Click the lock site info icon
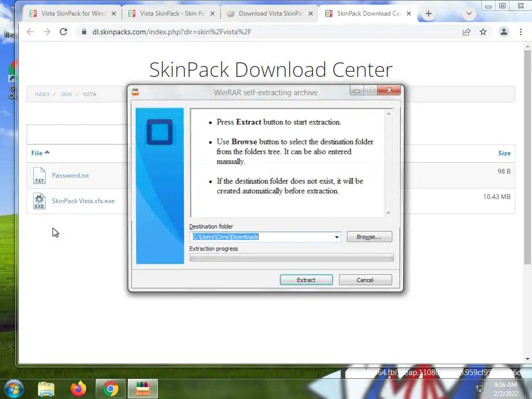Viewport: 532px width, 399px height. [84, 32]
